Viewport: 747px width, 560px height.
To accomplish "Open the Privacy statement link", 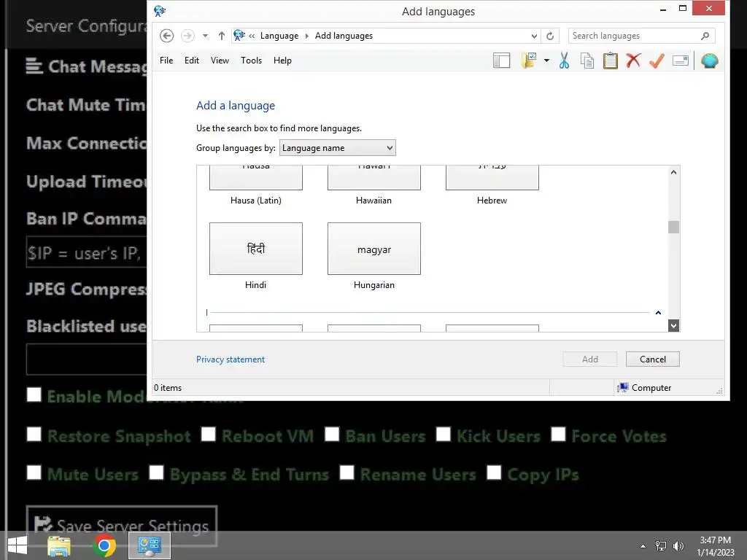I will [231, 359].
